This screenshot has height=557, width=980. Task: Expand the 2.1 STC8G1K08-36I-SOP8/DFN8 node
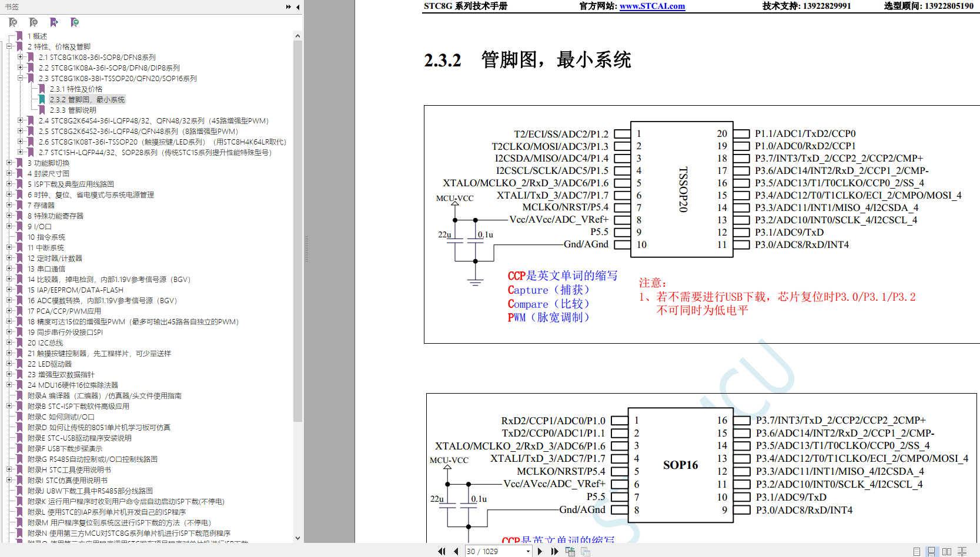point(21,57)
